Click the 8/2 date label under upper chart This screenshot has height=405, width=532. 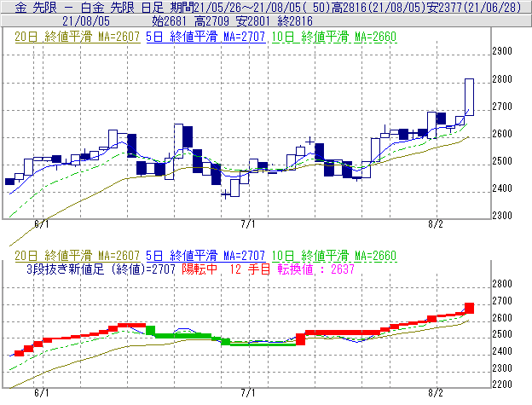[436, 224]
